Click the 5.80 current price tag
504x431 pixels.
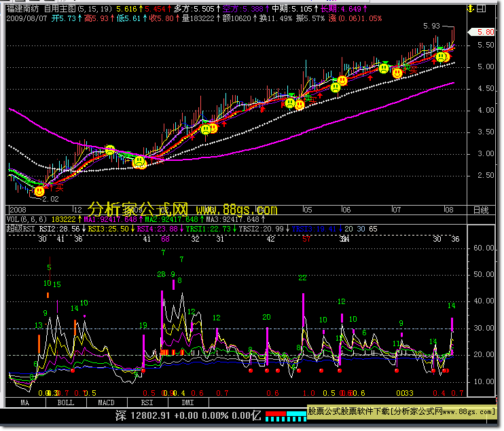(x=482, y=32)
